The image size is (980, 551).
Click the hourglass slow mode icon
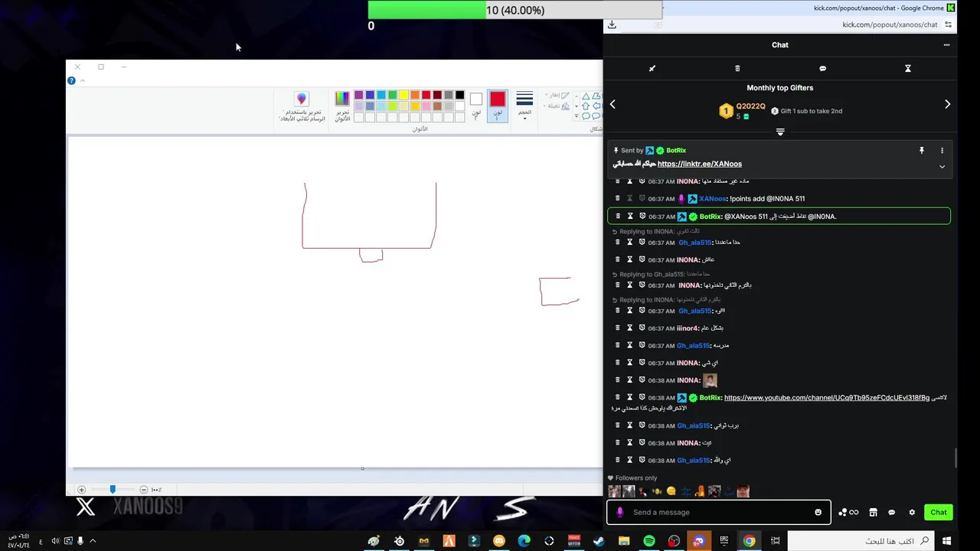[908, 69]
